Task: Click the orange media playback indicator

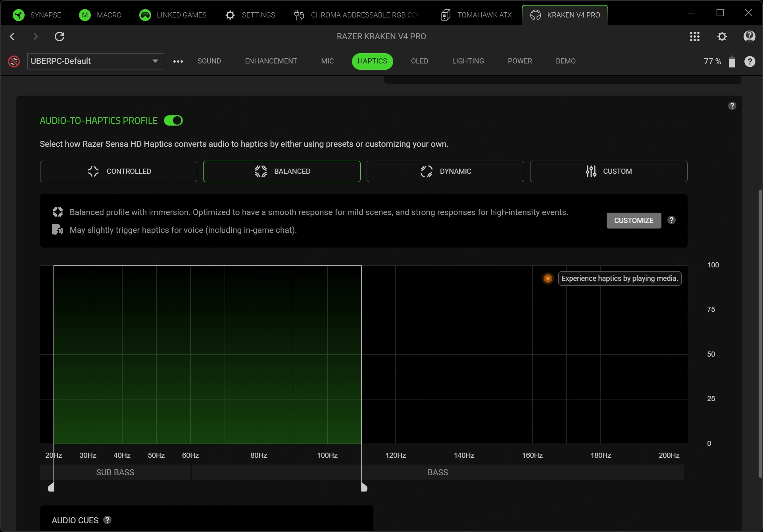Action: (548, 278)
